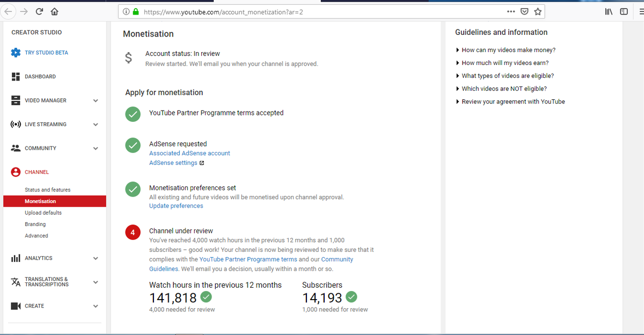Image resolution: width=644 pixels, height=335 pixels.
Task: Click the Analytics bar chart icon
Action: point(16,258)
